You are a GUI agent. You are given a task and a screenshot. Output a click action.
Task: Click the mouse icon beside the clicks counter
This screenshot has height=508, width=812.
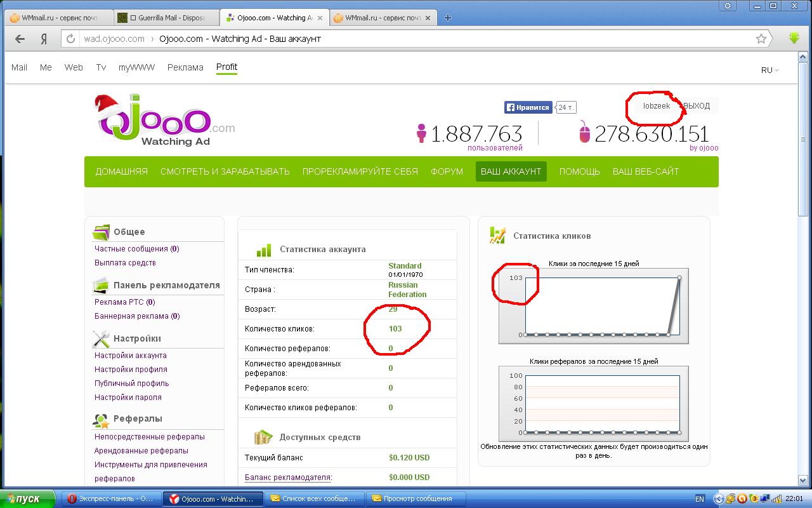click(x=585, y=133)
